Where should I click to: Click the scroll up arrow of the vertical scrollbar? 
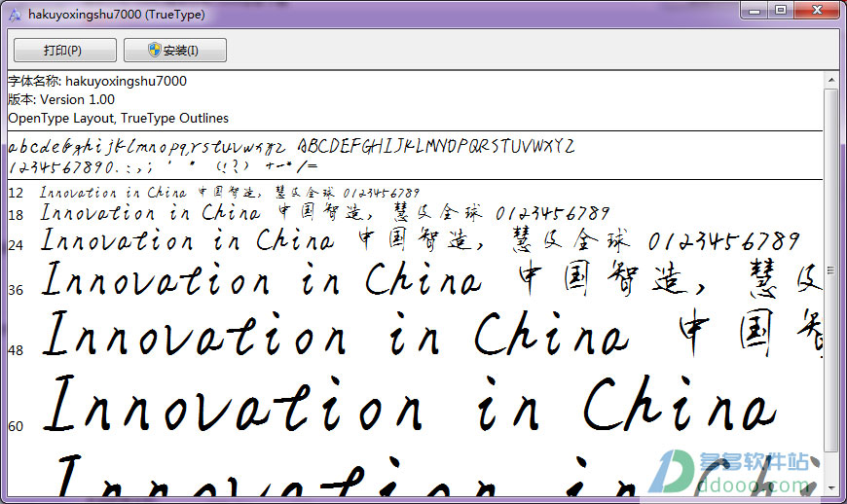[x=830, y=80]
